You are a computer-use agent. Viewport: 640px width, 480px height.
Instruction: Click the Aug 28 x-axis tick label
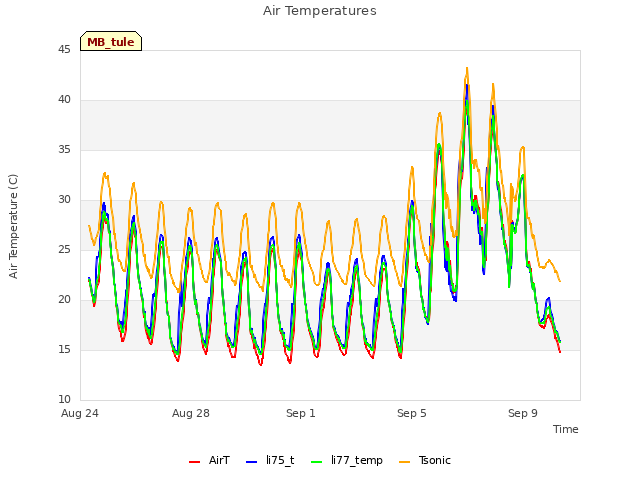pos(191,413)
